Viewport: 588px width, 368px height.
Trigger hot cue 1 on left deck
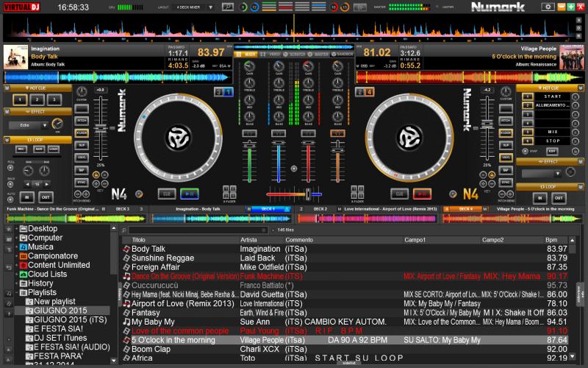(20, 99)
